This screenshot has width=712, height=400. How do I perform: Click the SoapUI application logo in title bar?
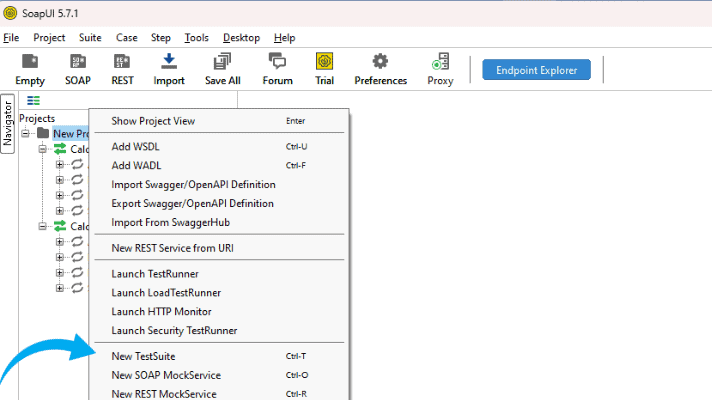click(x=10, y=13)
